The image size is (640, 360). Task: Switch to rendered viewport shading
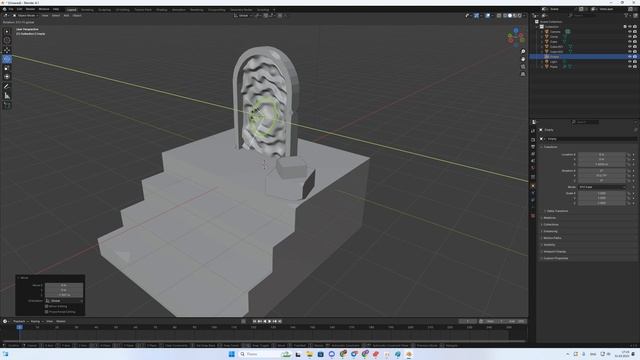[520, 16]
